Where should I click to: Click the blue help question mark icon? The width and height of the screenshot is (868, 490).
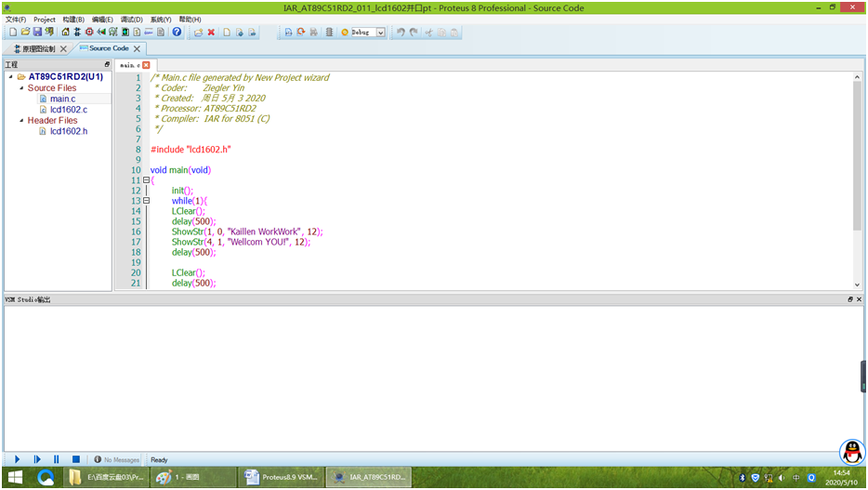(177, 33)
